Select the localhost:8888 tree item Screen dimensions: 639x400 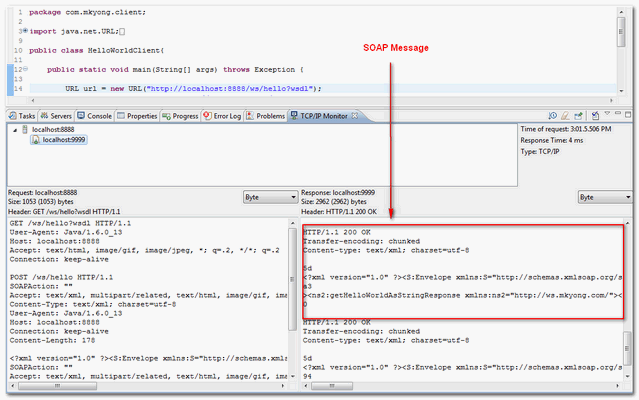[x=53, y=130]
